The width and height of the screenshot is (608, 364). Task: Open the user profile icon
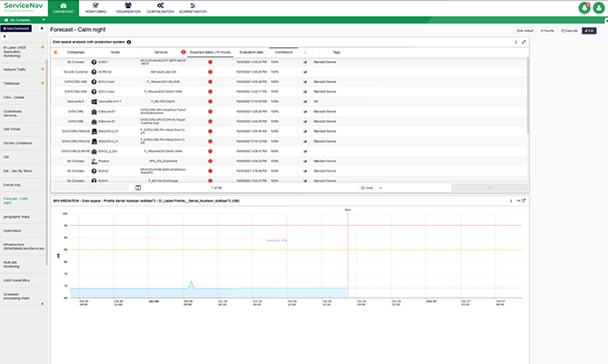pyautogui.click(x=599, y=8)
